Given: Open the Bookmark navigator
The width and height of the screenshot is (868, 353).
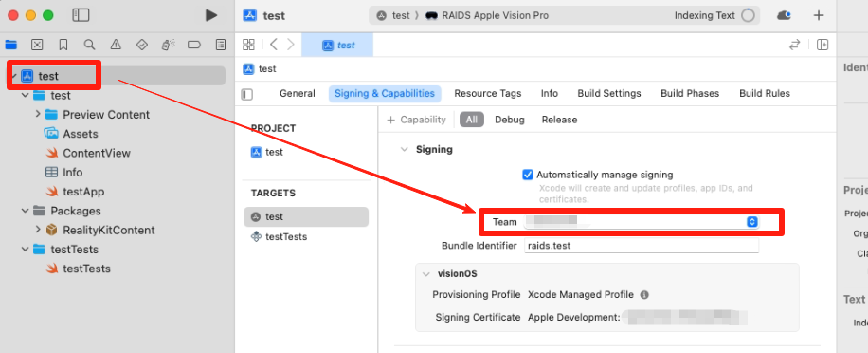Looking at the screenshot, I should pos(63,45).
